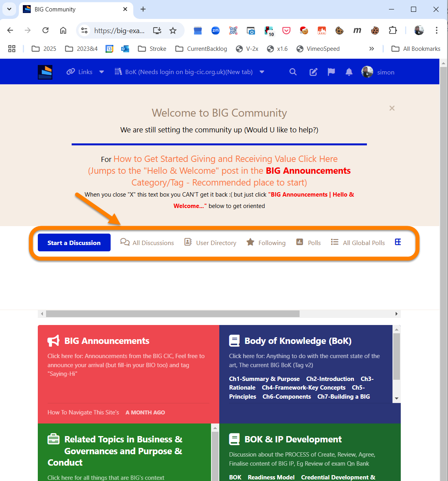Image resolution: width=448 pixels, height=481 pixels.
Task: Open the flags icon in header
Action: click(x=331, y=72)
